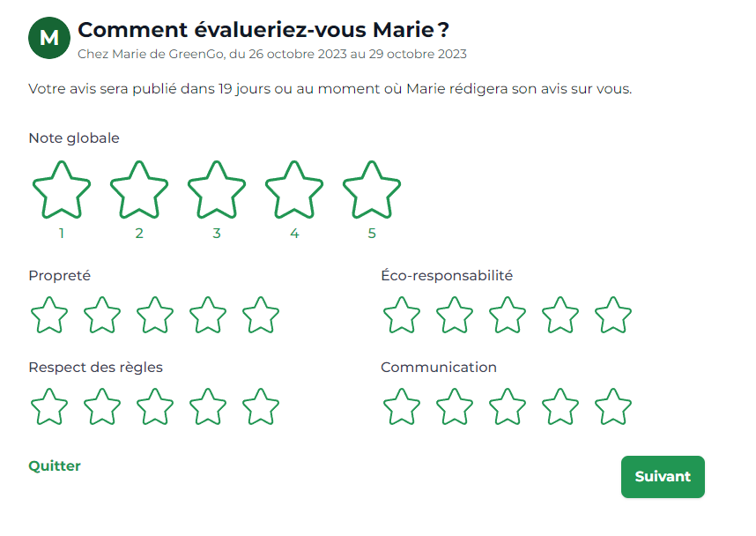This screenshot has height=536, width=756.
Task: Rate Éco-responsabilité with the second star
Action: click(x=454, y=315)
